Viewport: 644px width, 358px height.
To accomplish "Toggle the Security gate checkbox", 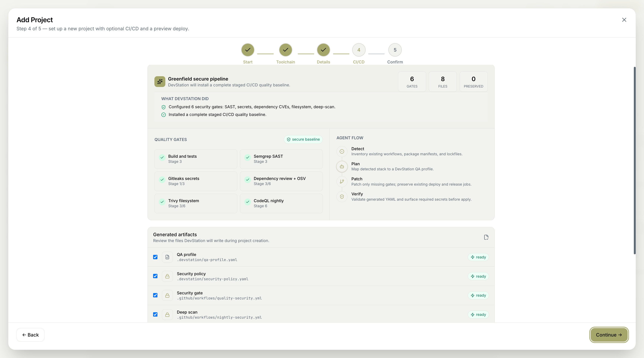I will pos(155,295).
